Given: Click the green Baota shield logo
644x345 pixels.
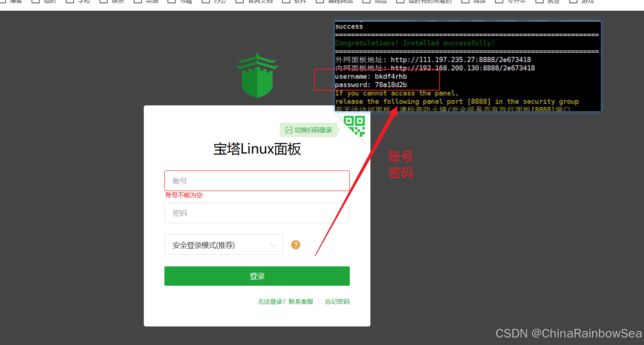Looking at the screenshot, I should coord(257,75).
